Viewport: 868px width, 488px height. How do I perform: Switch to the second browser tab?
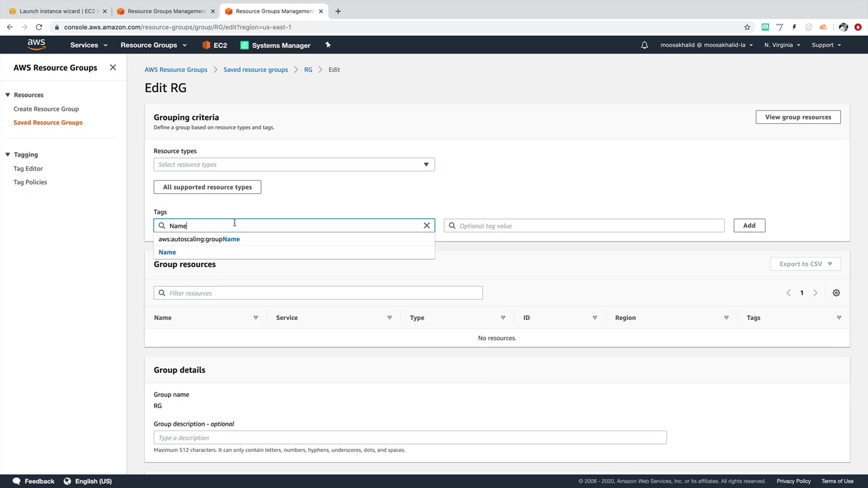(x=165, y=12)
